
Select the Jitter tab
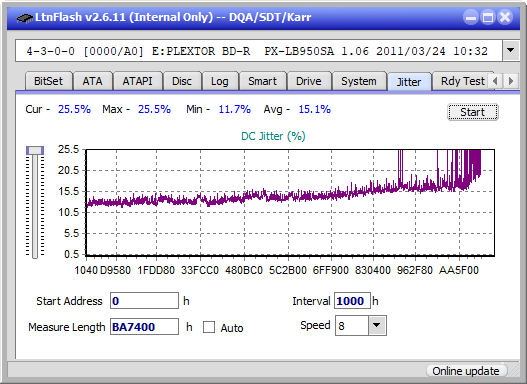409,82
